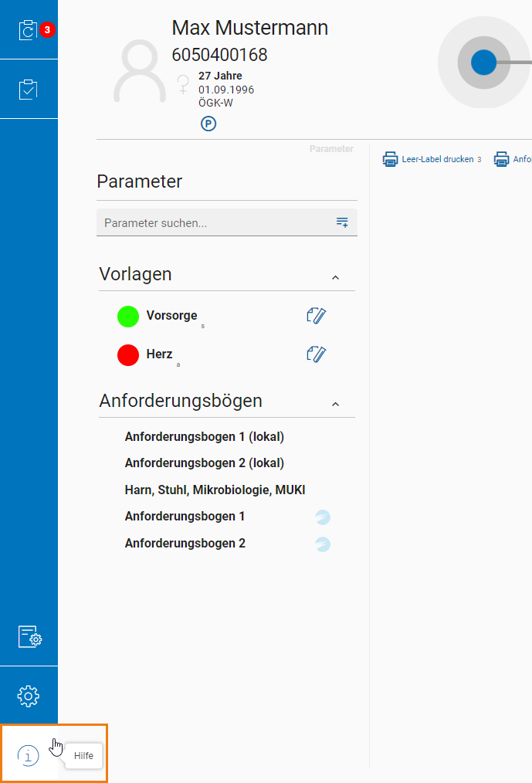
Task: Open form settings icon in sidebar
Action: (29, 637)
